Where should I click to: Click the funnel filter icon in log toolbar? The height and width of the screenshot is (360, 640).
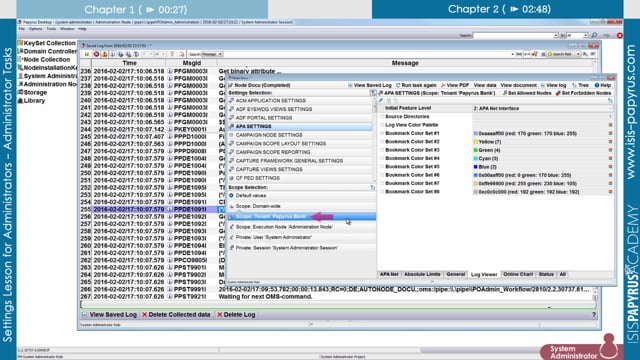coord(172,54)
